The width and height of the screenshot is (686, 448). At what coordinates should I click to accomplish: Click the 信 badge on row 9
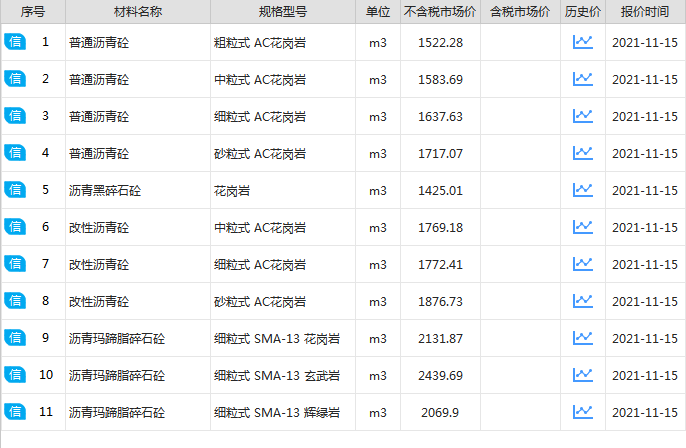(x=15, y=338)
